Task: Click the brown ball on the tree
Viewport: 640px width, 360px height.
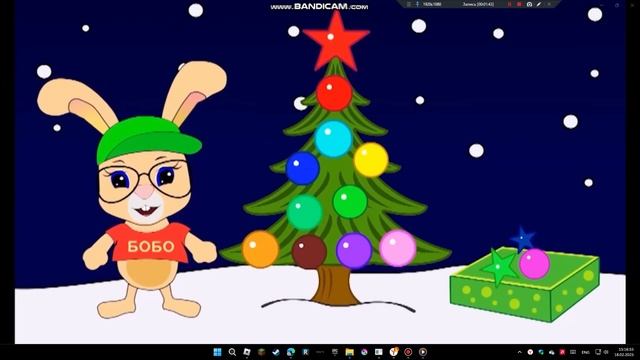Action: [309, 251]
